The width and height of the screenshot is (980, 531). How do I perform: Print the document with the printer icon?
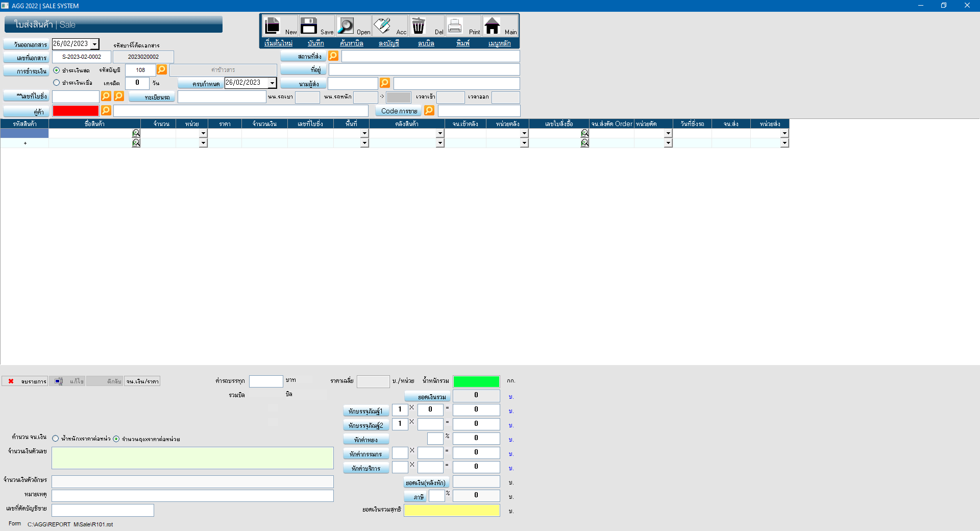(455, 26)
